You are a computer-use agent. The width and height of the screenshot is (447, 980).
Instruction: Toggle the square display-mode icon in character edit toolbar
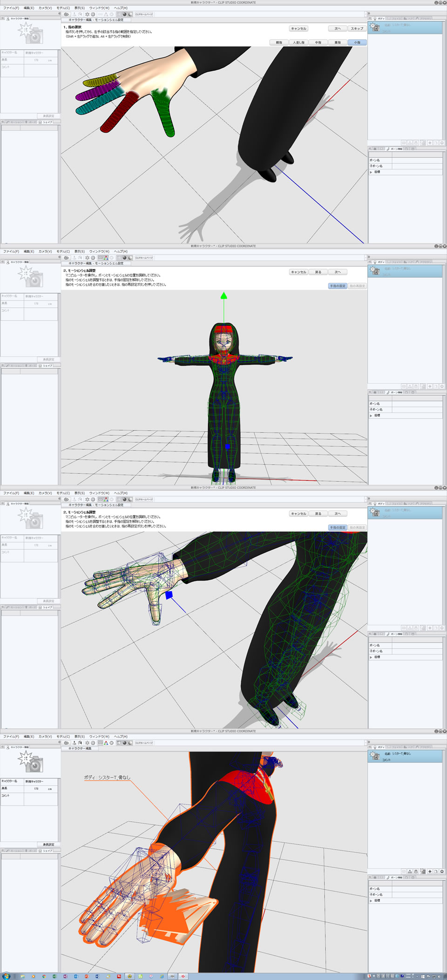pyautogui.click(x=119, y=743)
